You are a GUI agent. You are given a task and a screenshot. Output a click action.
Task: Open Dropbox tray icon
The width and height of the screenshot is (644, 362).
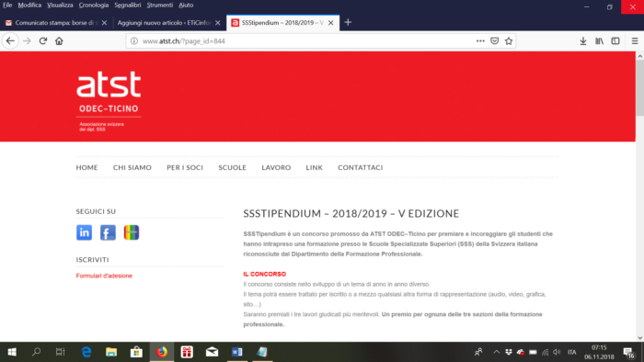[509, 352]
